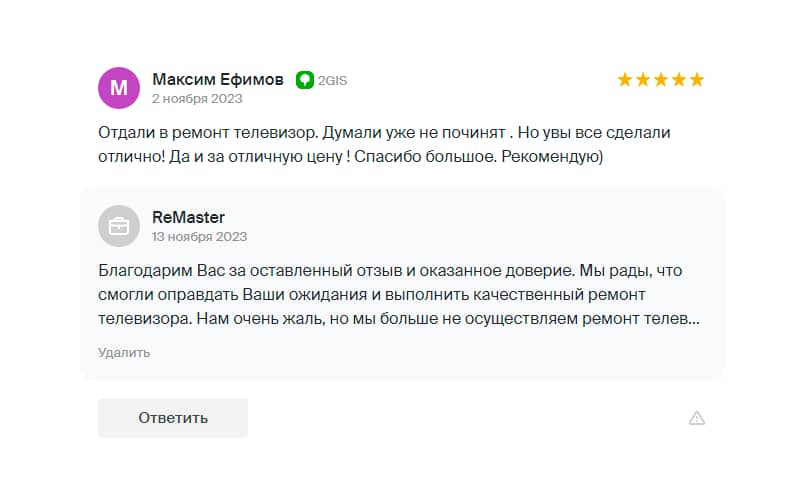Click the first rating star

click(625, 80)
